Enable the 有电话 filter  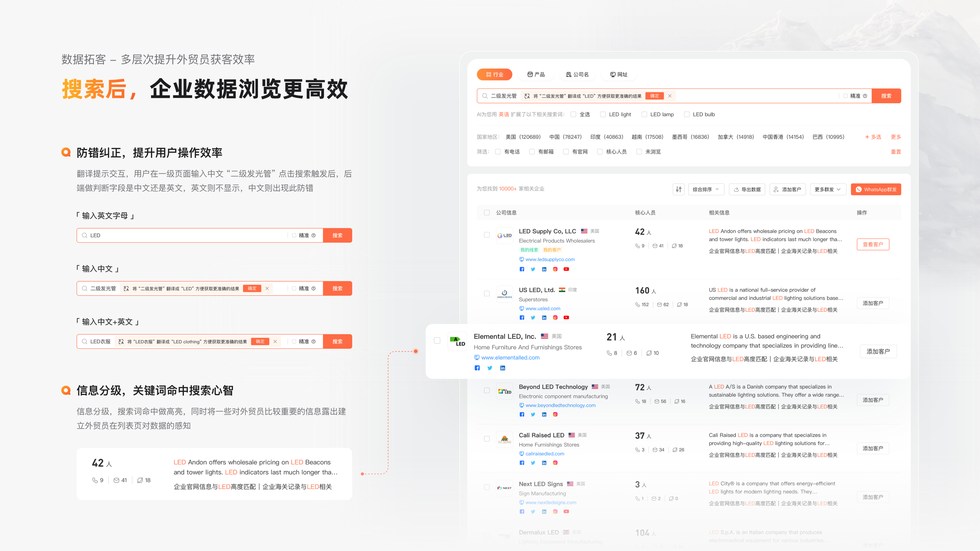tap(498, 152)
